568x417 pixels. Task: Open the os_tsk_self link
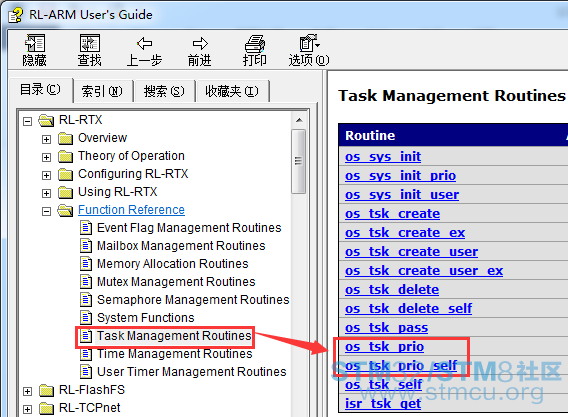384,385
